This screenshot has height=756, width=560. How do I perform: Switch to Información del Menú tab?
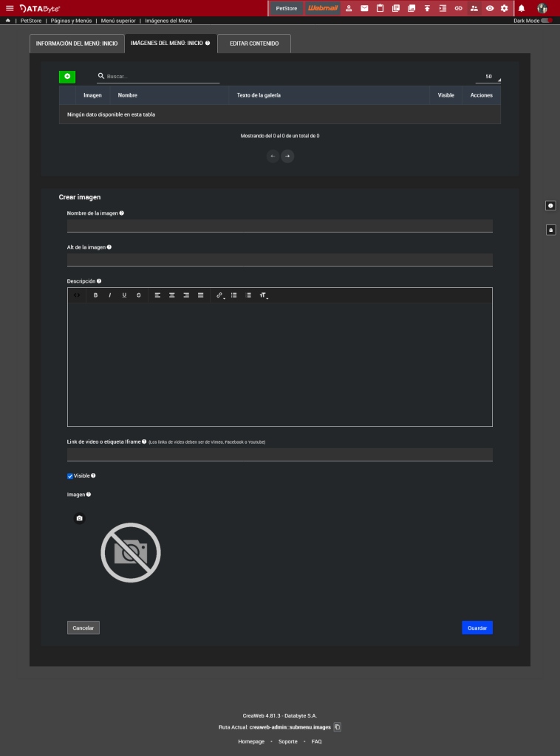tap(77, 44)
